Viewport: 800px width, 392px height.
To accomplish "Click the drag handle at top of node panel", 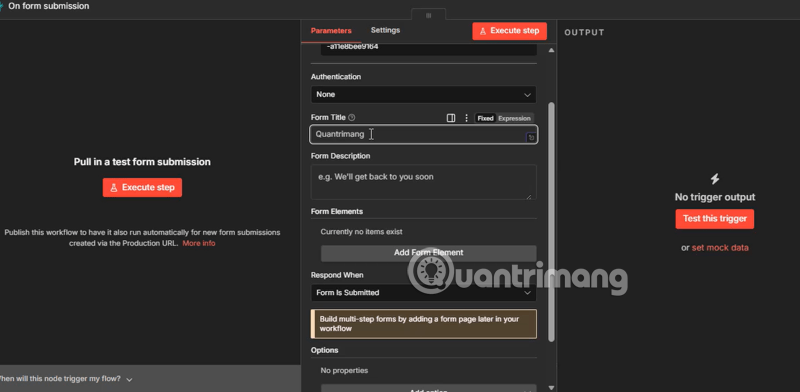I will 429,15.
